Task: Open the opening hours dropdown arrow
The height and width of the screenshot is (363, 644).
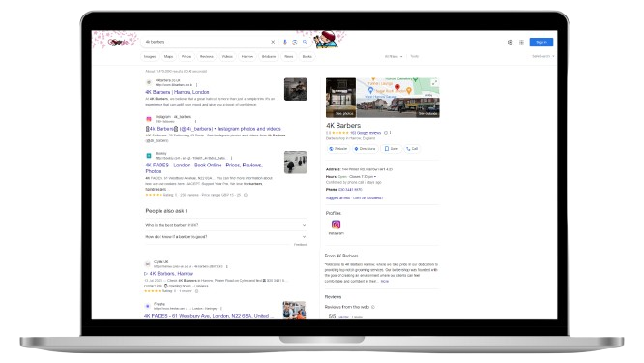Action: coord(375,177)
